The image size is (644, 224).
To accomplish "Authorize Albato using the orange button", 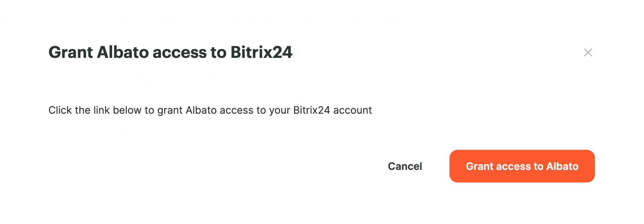I will point(522,166).
